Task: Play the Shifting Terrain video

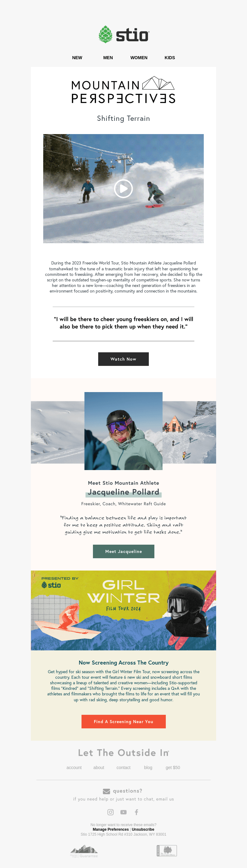Action: tap(124, 189)
